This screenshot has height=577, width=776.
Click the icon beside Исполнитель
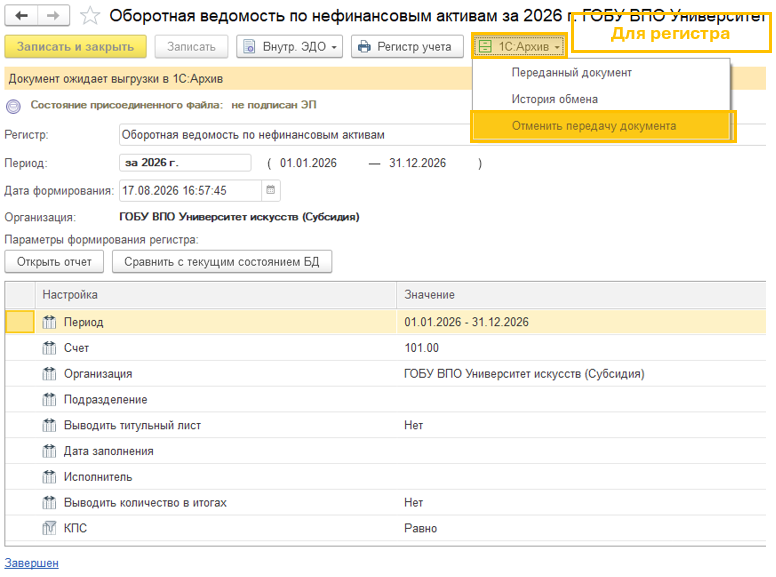pos(49,477)
